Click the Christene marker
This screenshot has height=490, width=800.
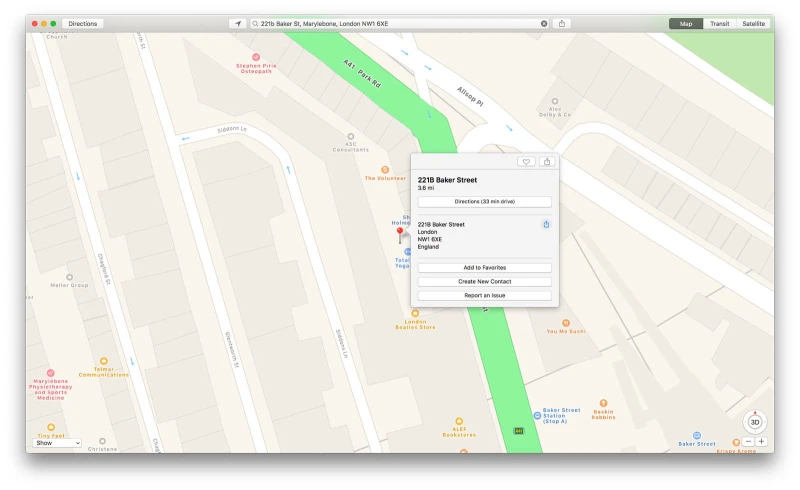pyautogui.click(x=103, y=441)
